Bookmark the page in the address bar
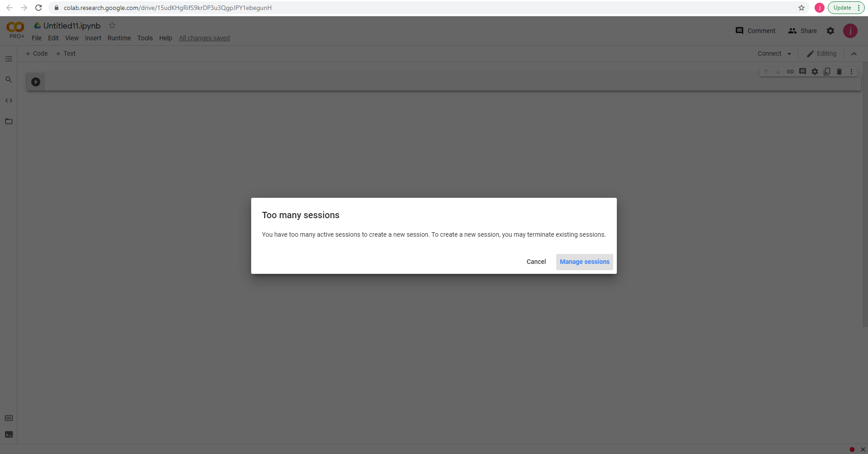Viewport: 868px width, 454px height. 801,8
